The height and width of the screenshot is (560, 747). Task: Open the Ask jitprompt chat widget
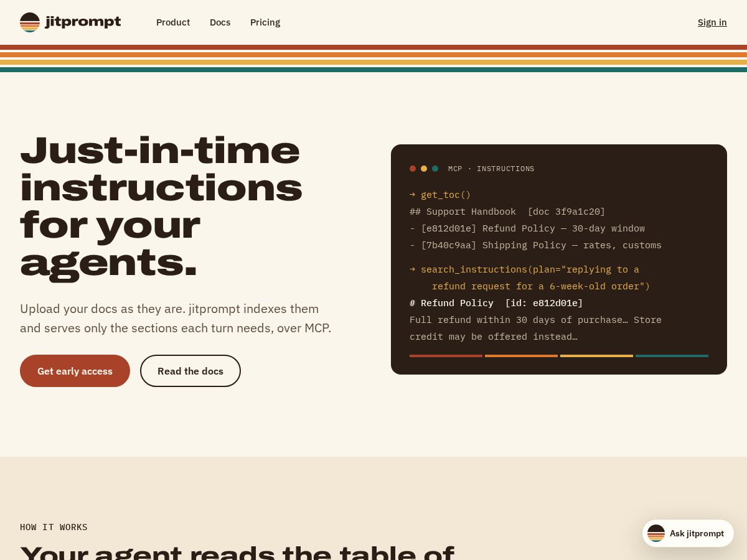point(688,533)
